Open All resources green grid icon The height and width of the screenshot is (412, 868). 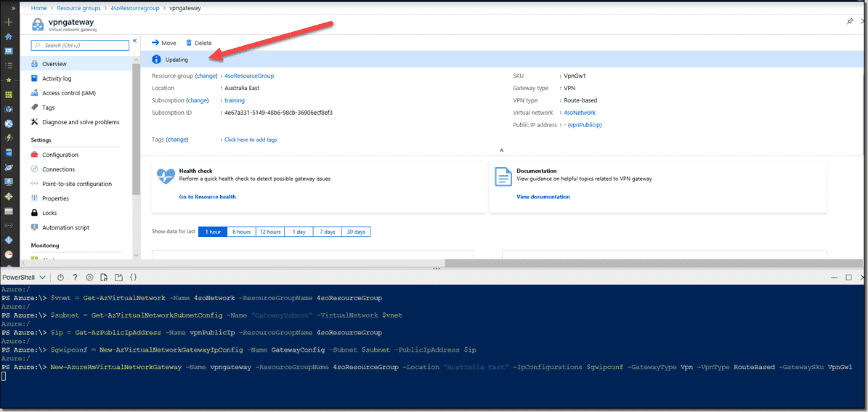tap(8, 94)
